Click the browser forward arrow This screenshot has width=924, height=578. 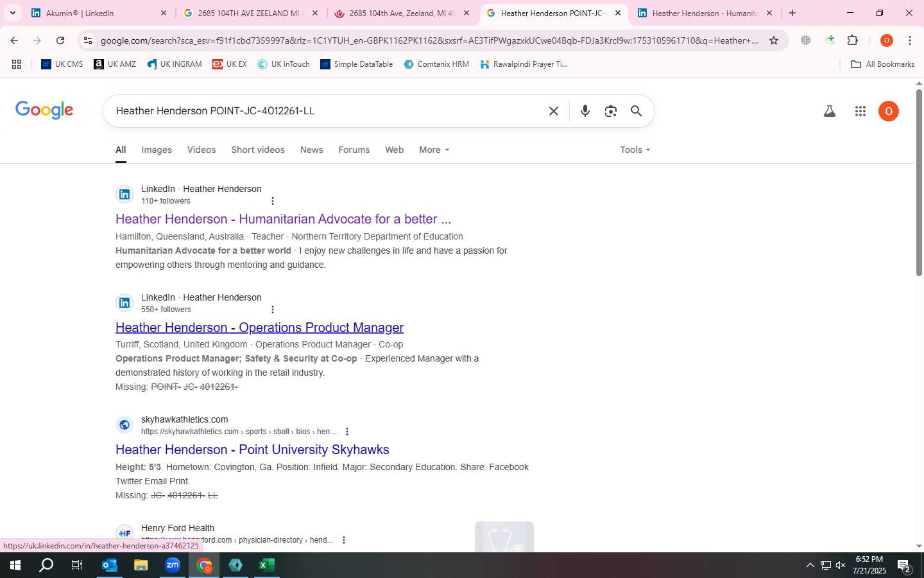pos(37,40)
